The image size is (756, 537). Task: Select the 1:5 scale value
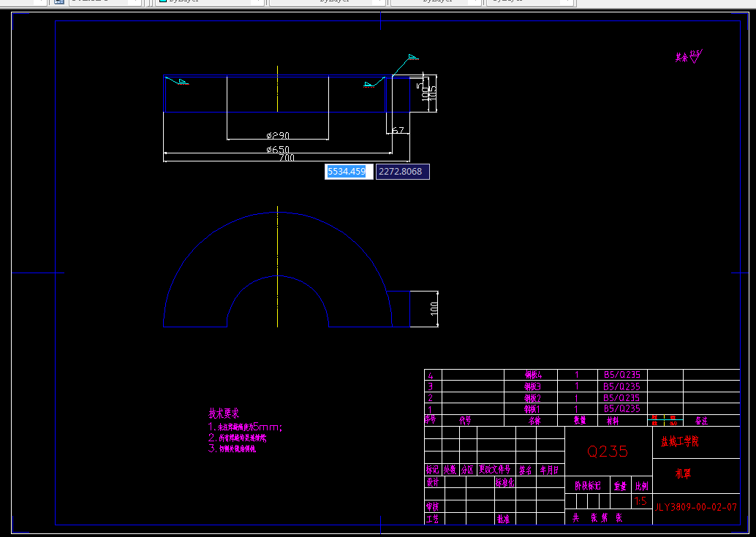click(x=640, y=501)
